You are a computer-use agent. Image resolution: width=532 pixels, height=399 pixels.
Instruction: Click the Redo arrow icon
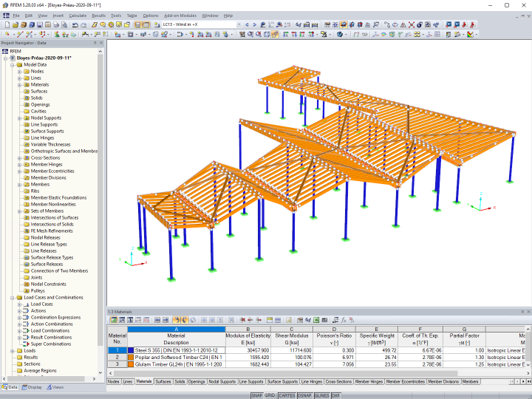(x=83, y=25)
